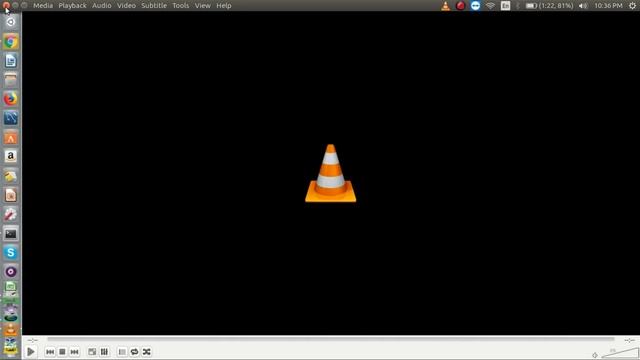Launch Google Chrome from the launcher
640x360 pixels.
coord(11,42)
